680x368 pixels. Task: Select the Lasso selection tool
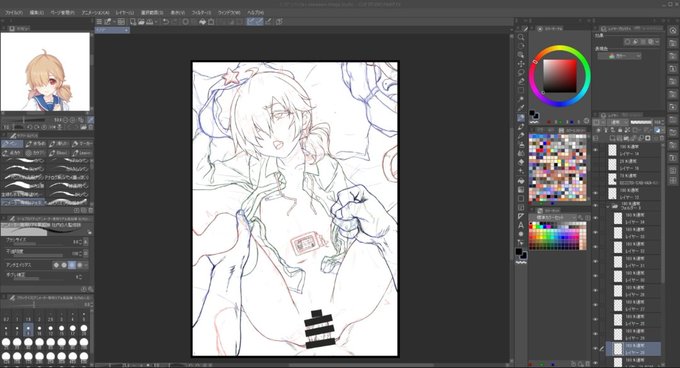(x=521, y=73)
